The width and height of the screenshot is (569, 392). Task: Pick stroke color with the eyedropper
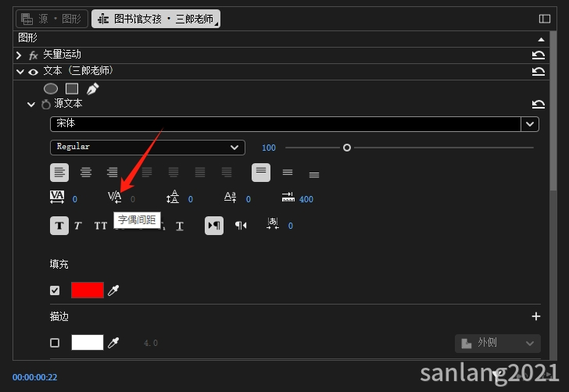coord(113,342)
